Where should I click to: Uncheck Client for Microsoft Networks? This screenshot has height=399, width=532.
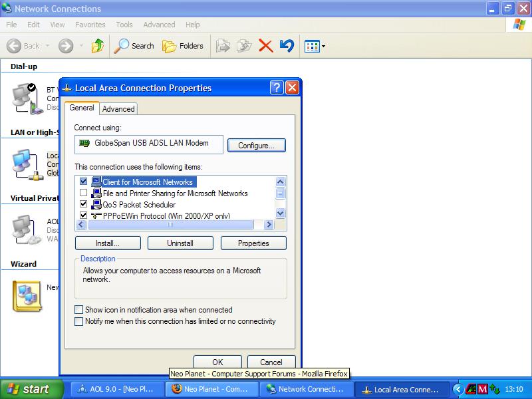point(83,182)
